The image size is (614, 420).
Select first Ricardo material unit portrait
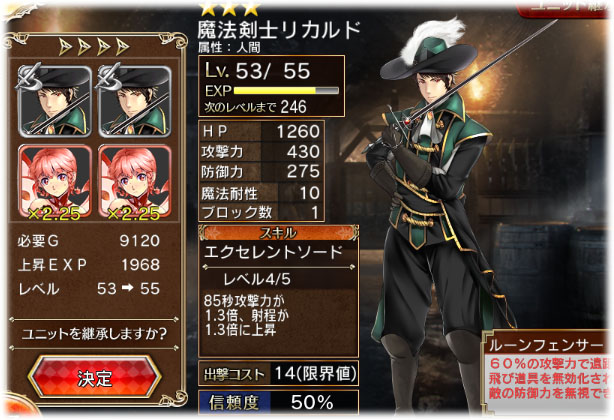coord(55,101)
